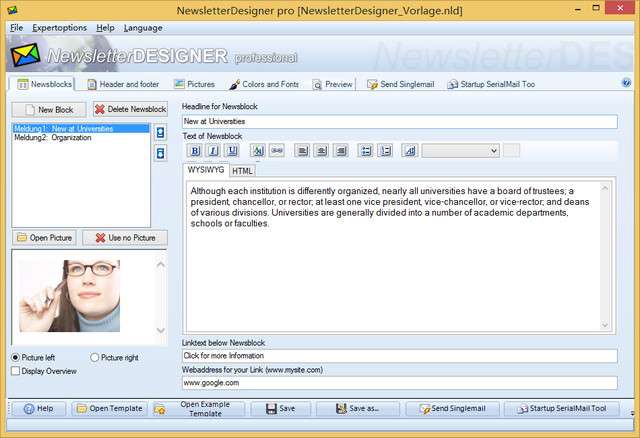Click the Headline for Newsblock input field
The width and height of the screenshot is (640, 438).
pyautogui.click(x=400, y=121)
